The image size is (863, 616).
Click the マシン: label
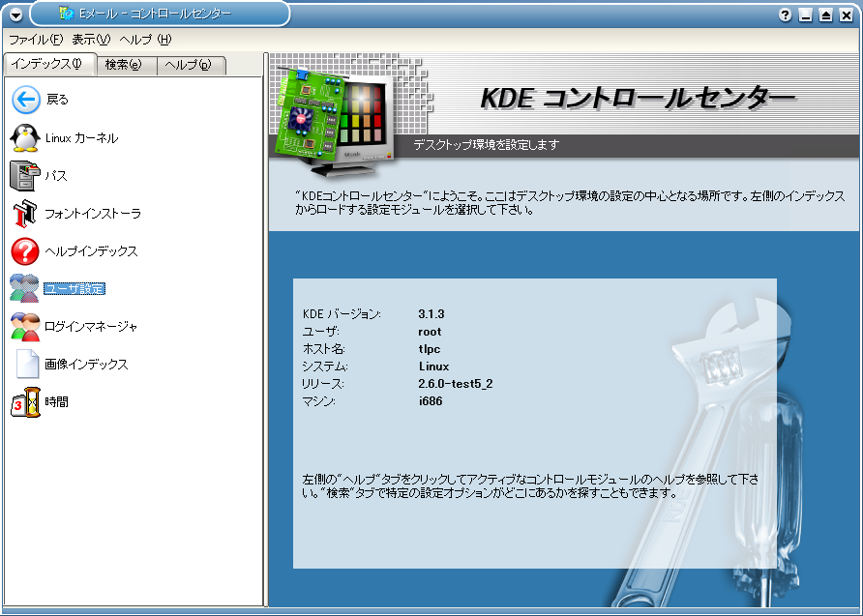click(318, 401)
